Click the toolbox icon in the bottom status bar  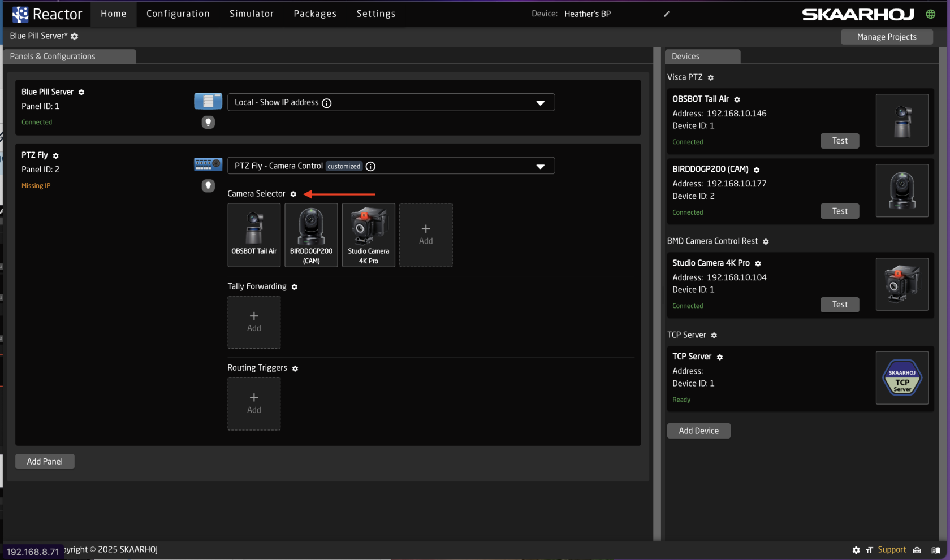[x=917, y=549]
